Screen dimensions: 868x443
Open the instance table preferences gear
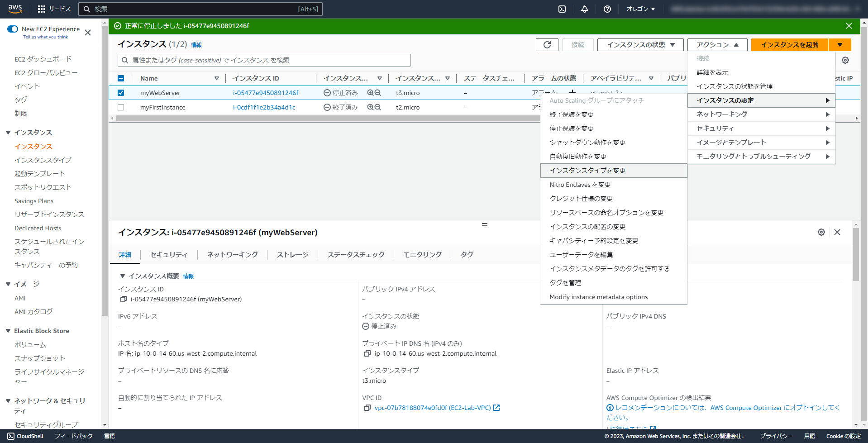[844, 60]
